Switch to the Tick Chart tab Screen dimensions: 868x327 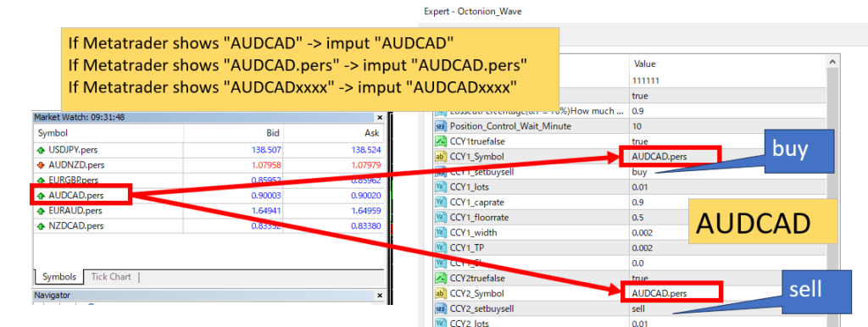tap(111, 277)
